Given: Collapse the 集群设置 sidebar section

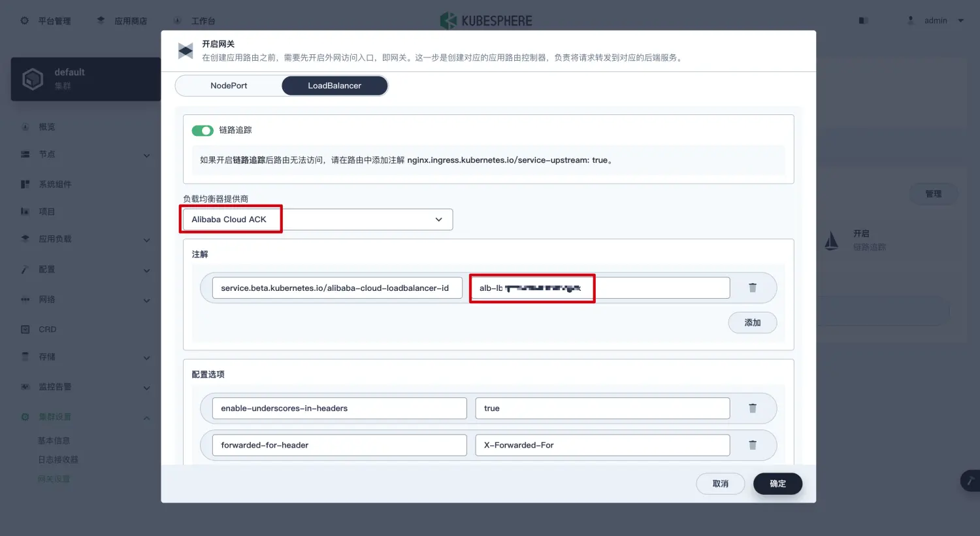Looking at the screenshot, I should (x=86, y=417).
